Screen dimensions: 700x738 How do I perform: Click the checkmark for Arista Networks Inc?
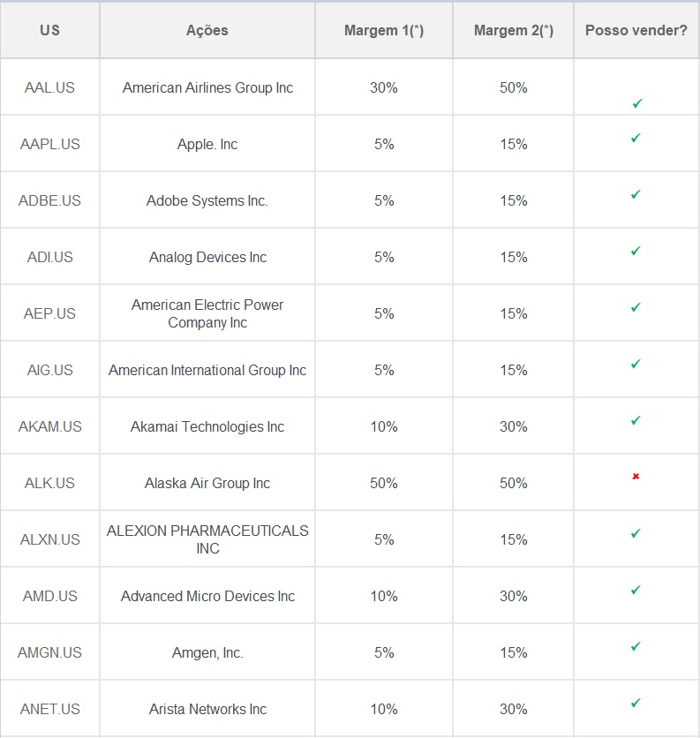[x=636, y=704]
